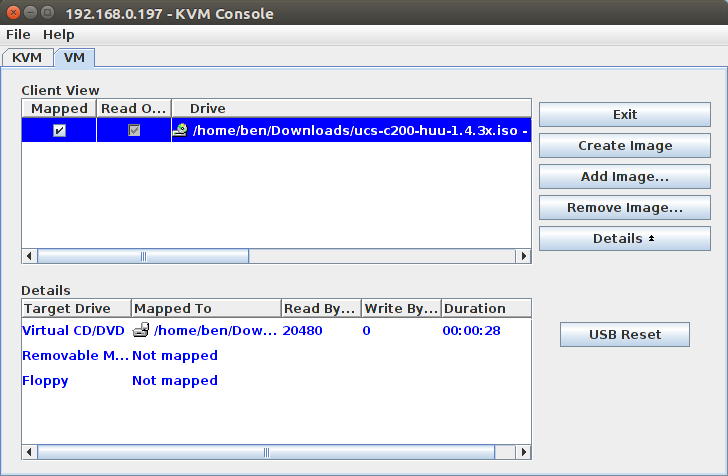The image size is (728, 476).
Task: Click the Read By... column header
Action: [321, 308]
